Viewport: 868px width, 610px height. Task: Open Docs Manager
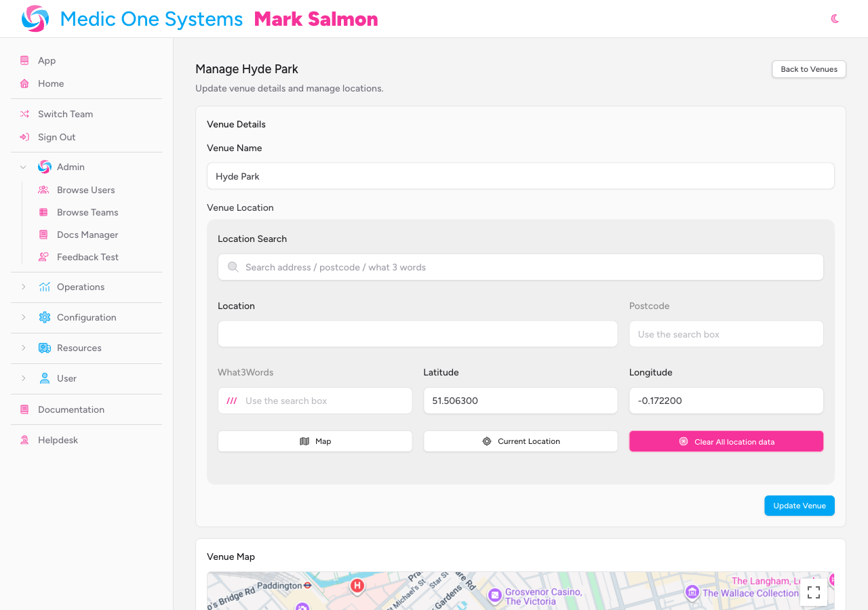click(x=87, y=235)
